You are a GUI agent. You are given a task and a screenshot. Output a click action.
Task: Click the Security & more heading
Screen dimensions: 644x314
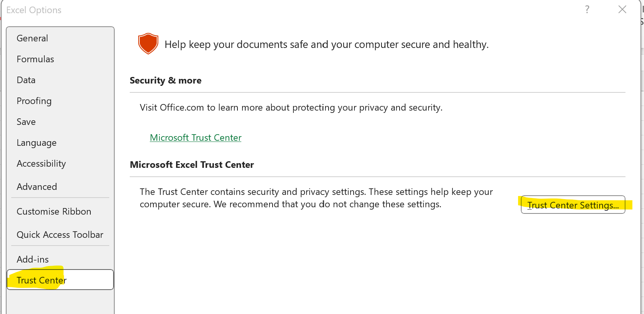click(x=166, y=80)
